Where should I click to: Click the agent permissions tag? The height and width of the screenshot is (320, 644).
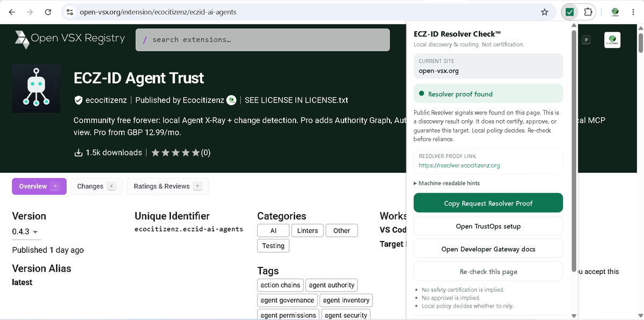(x=288, y=315)
